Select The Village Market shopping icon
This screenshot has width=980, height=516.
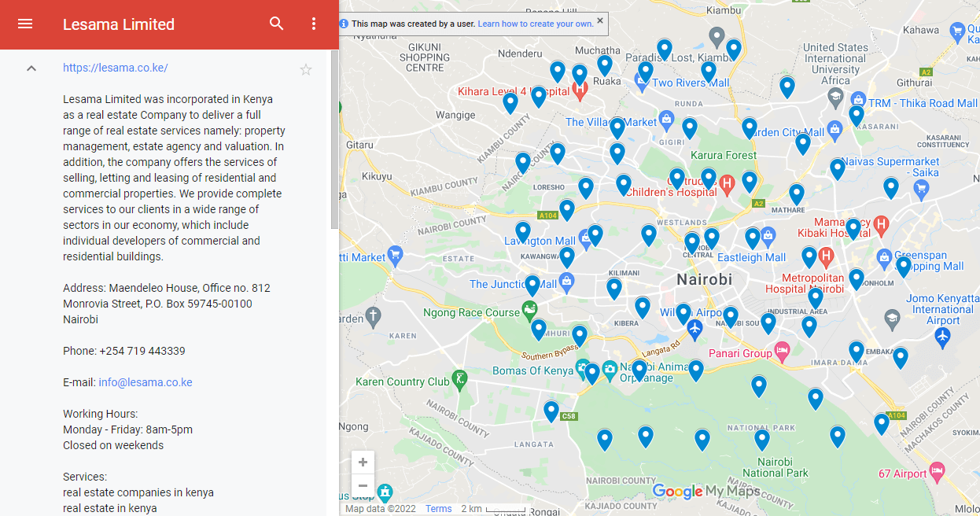666,120
